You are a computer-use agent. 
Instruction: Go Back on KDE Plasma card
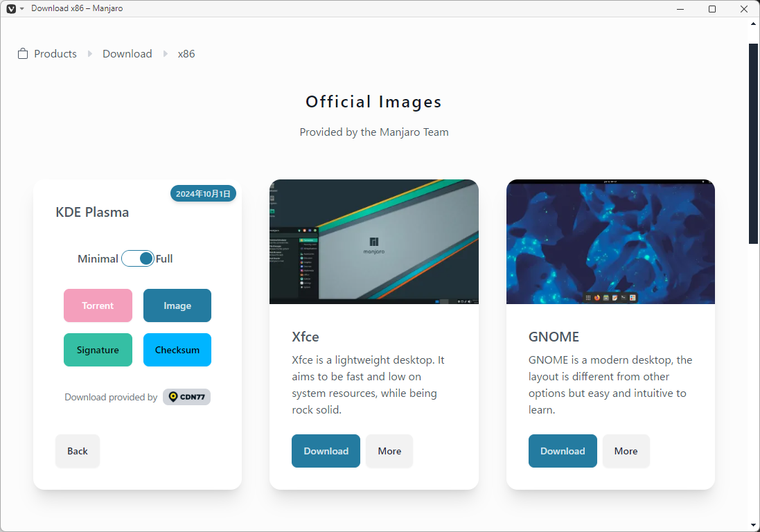coord(78,451)
